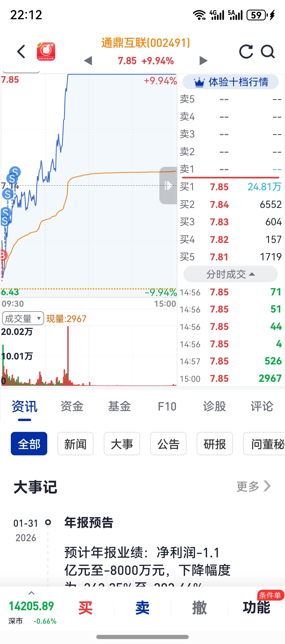Select the 新闻 filter chip
Screen dimensions: 285x644
click(75, 444)
